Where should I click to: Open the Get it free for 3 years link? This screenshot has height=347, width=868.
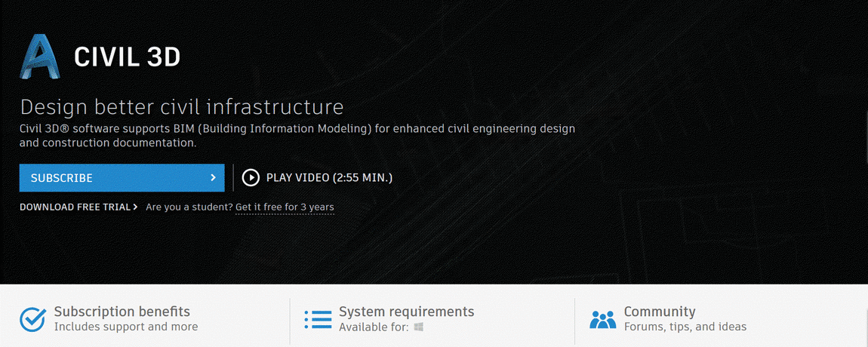point(285,207)
